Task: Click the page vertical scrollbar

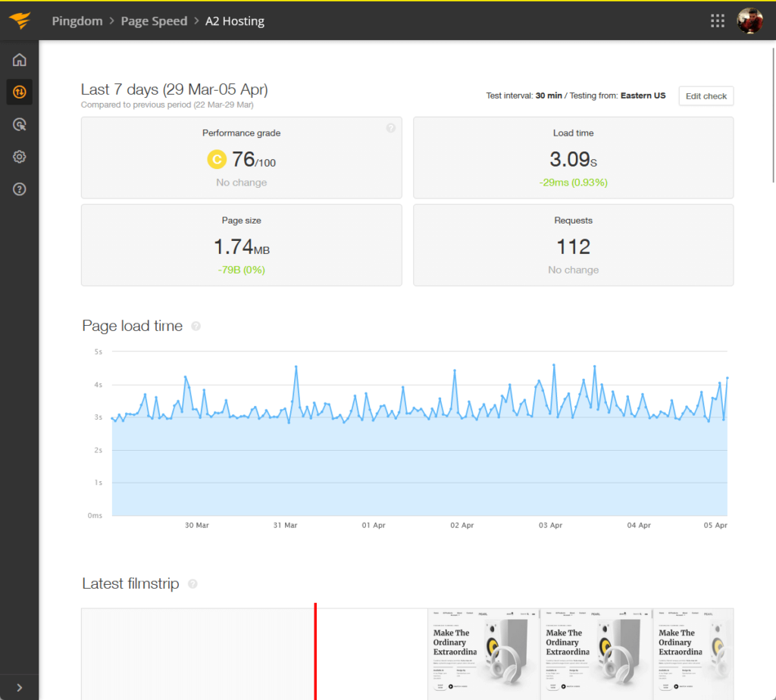Action: [773, 115]
